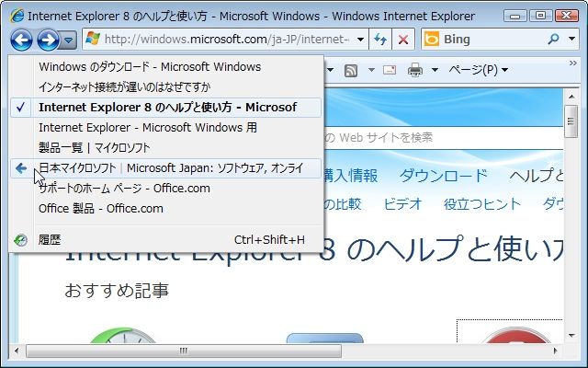Click the red Stop loading button

pyautogui.click(x=403, y=40)
